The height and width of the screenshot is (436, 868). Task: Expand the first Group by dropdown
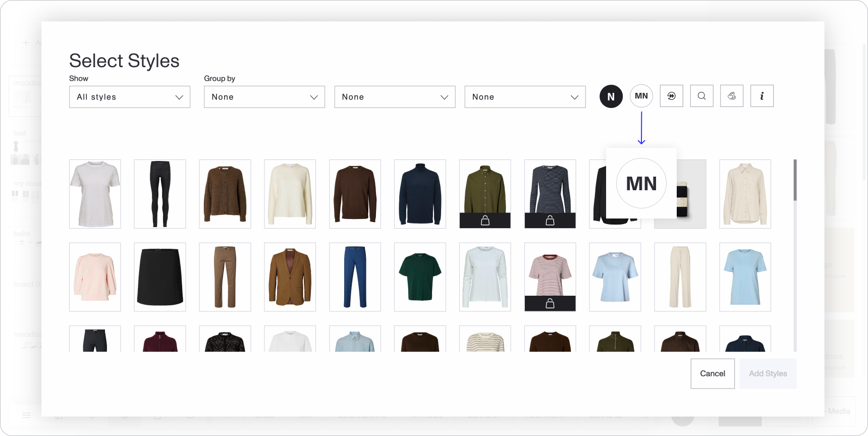264,97
